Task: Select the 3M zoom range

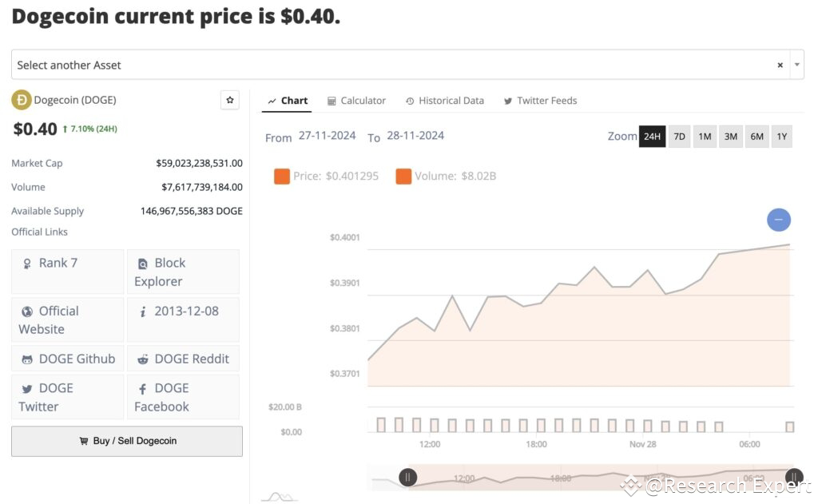Action: 730,137
